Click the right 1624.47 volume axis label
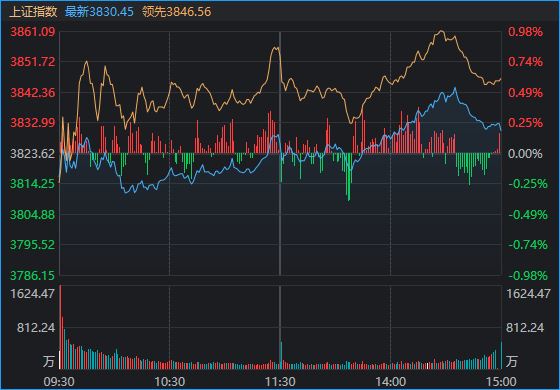This screenshot has height=390, width=560. (x=529, y=294)
